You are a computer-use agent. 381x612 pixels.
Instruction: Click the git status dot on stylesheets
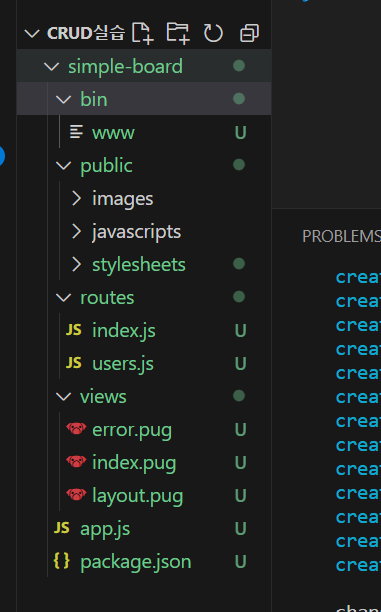point(239,264)
